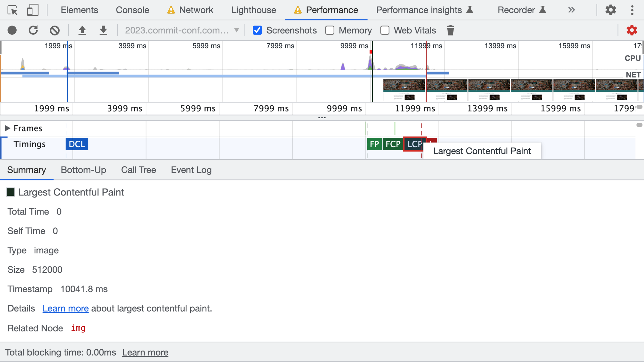Open the recording profile selector dropdown
This screenshot has height=362, width=644.
point(182,30)
